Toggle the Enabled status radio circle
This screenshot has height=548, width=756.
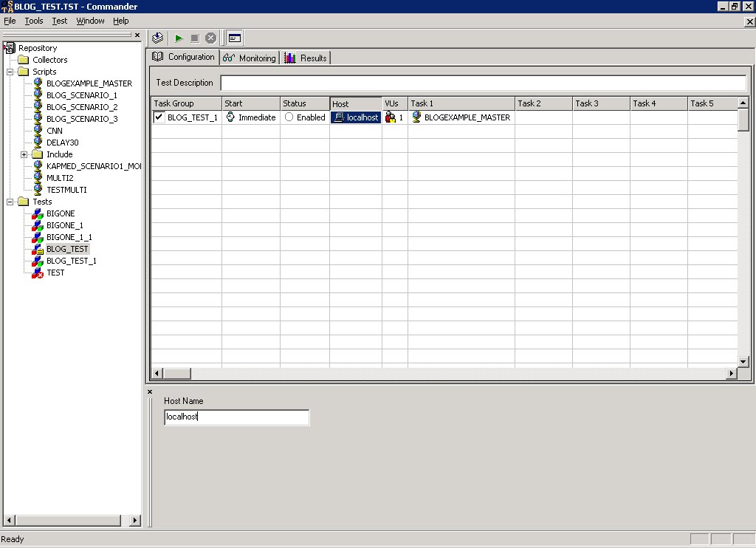[x=289, y=117]
